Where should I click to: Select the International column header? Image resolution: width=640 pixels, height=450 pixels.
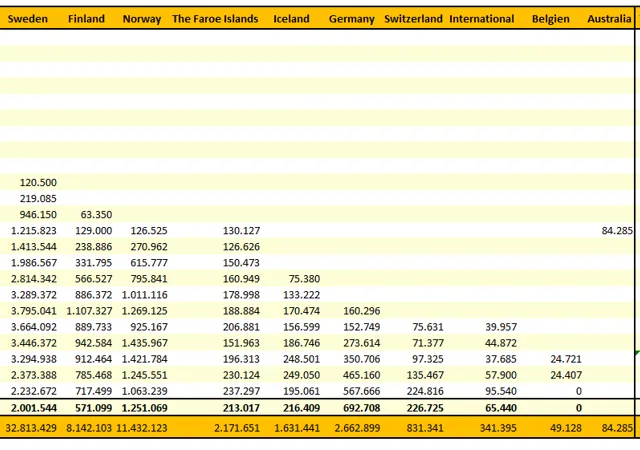pos(482,19)
